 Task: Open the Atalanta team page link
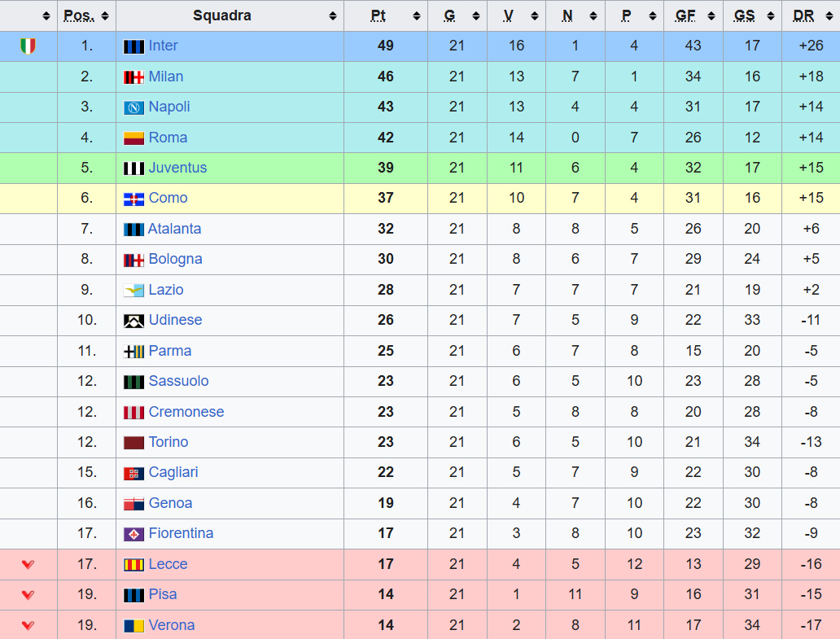174,229
